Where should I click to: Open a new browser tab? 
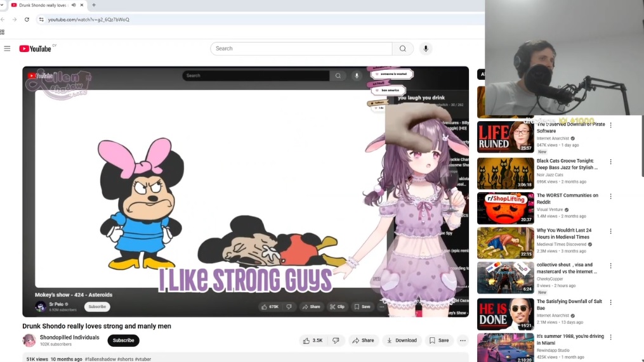pos(94,5)
